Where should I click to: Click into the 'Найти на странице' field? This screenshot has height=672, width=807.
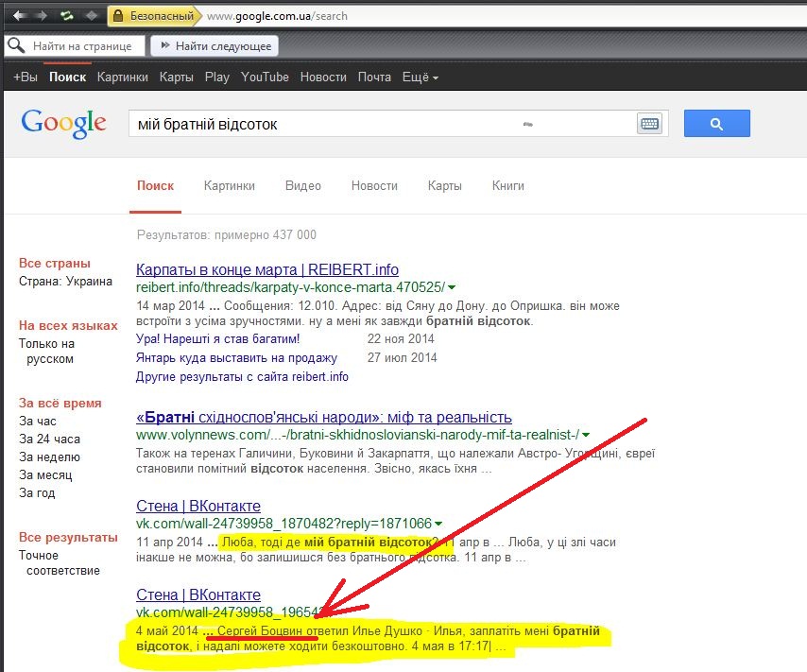pyautogui.click(x=85, y=45)
